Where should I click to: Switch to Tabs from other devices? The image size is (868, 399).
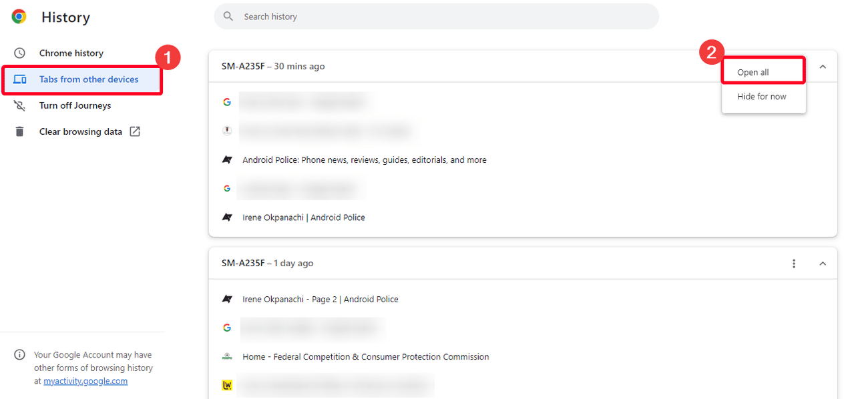tap(89, 79)
